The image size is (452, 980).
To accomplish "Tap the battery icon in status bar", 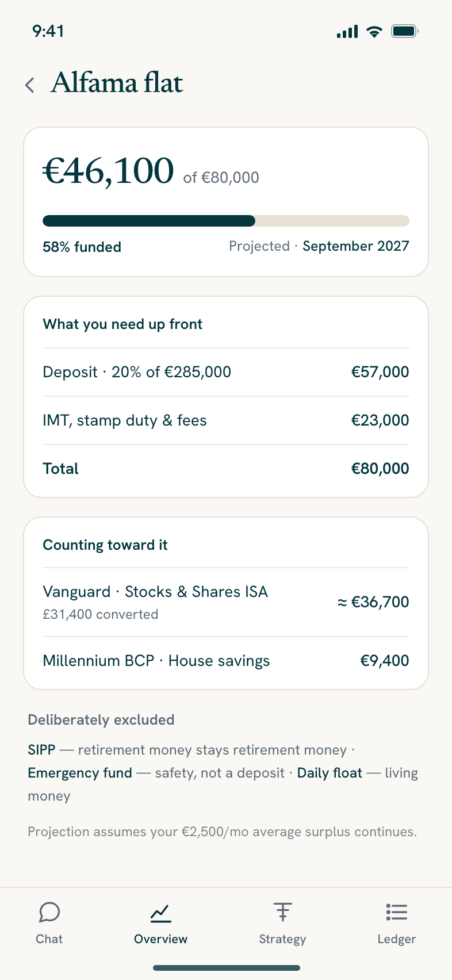I will point(405,31).
